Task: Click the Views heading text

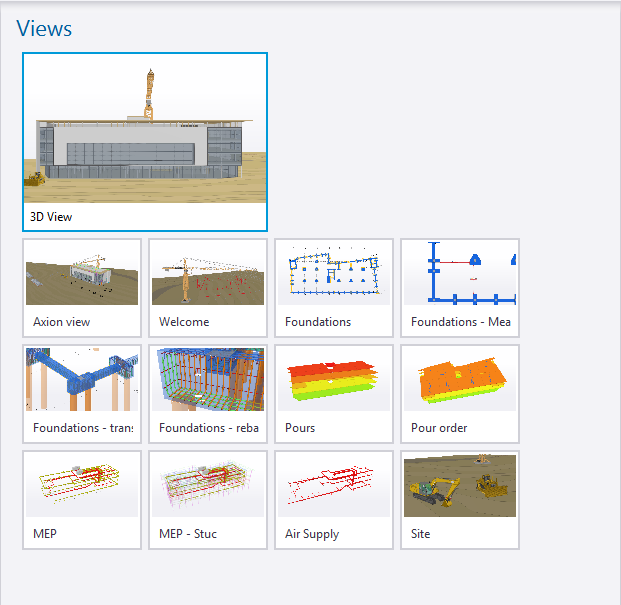Action: [x=44, y=29]
